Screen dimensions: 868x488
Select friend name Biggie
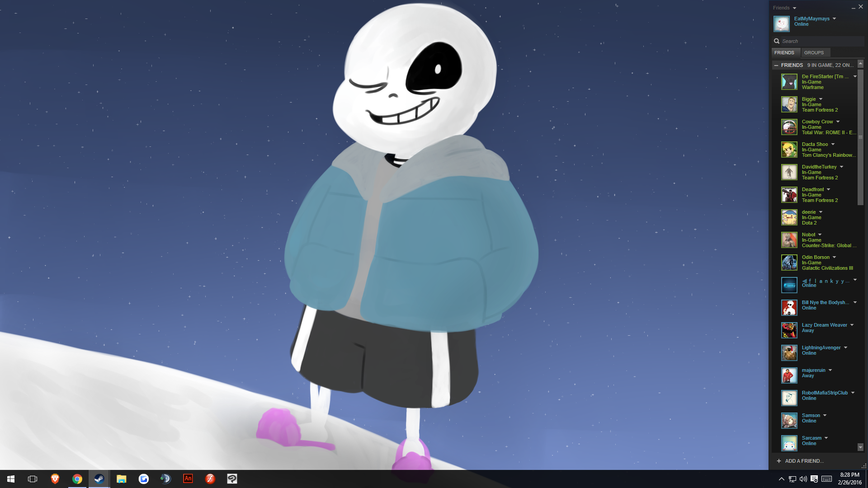pyautogui.click(x=809, y=99)
